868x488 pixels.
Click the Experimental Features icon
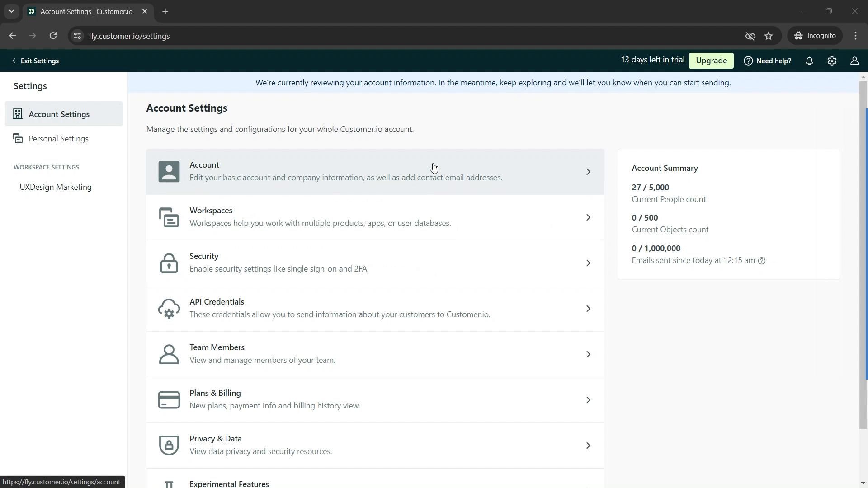(169, 485)
